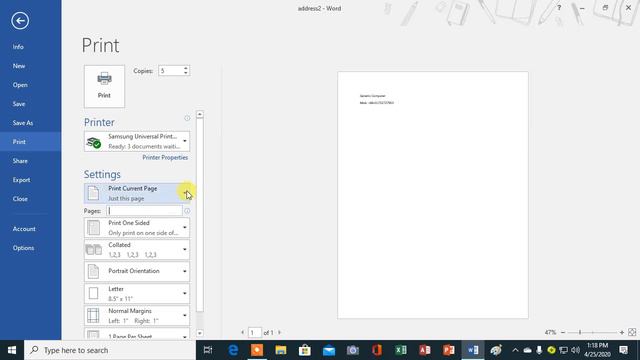The width and height of the screenshot is (640, 360).
Task: Increase the copies count with up arrow
Action: click(186, 68)
